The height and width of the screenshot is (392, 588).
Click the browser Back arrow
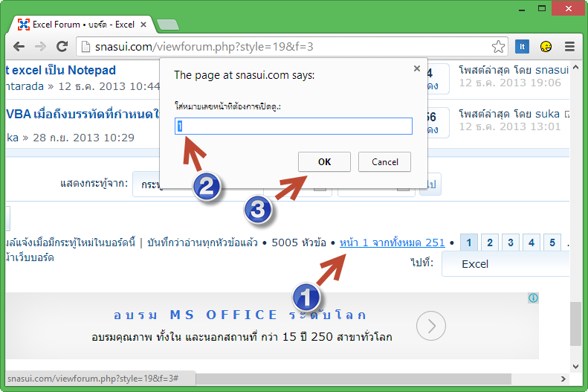[x=19, y=47]
